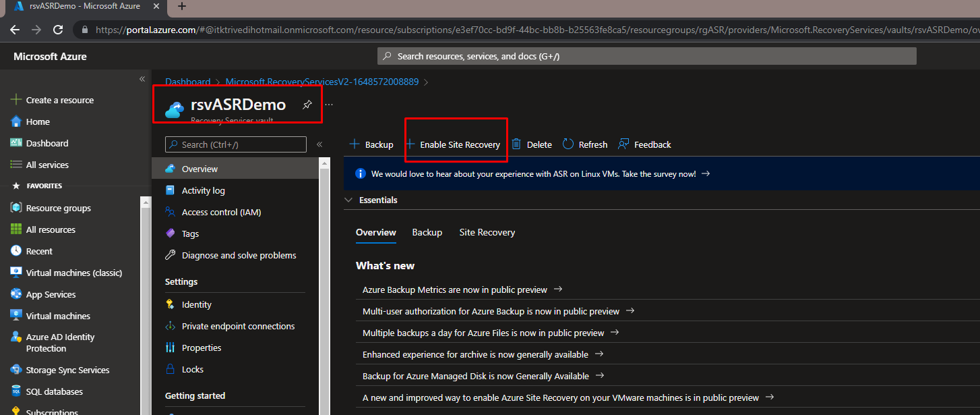Open Multi-user authorization announcement

pos(498,311)
